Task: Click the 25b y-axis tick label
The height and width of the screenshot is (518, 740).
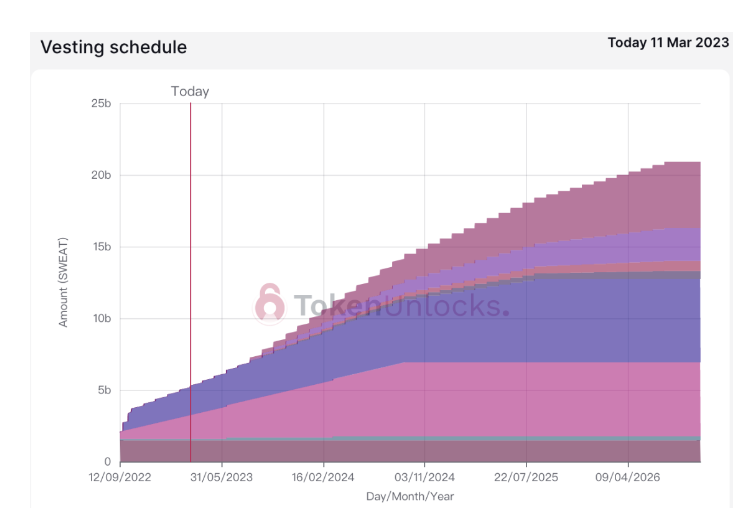Action: click(x=101, y=103)
